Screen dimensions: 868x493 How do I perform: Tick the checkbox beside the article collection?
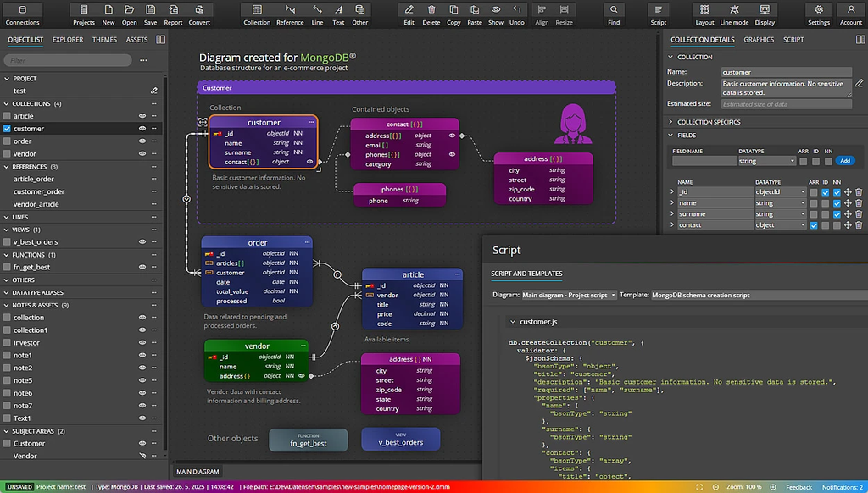click(7, 116)
